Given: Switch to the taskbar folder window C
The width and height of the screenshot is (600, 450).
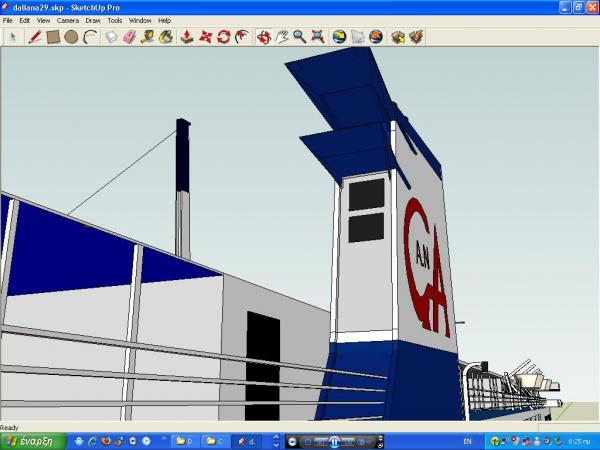Looking at the screenshot, I should click(215, 441).
